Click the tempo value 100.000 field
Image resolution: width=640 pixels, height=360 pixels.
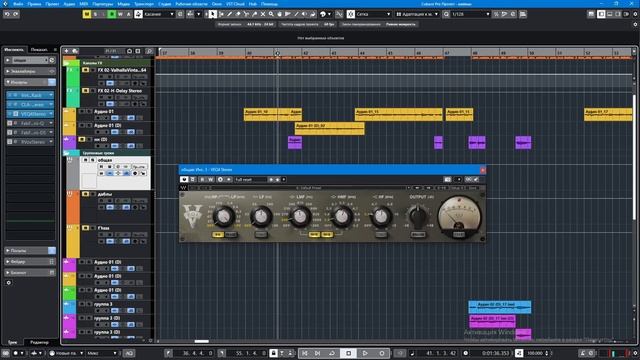pyautogui.click(x=535, y=353)
